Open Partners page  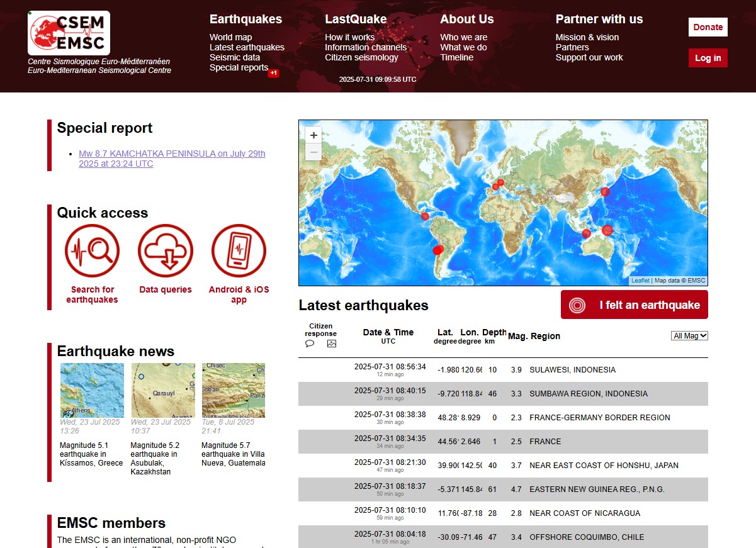[x=572, y=47]
